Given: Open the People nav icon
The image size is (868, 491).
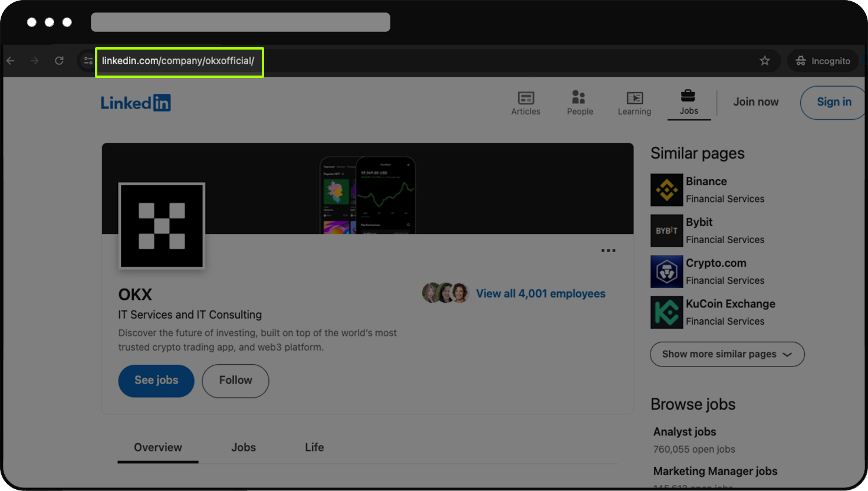Looking at the screenshot, I should pos(579,97).
